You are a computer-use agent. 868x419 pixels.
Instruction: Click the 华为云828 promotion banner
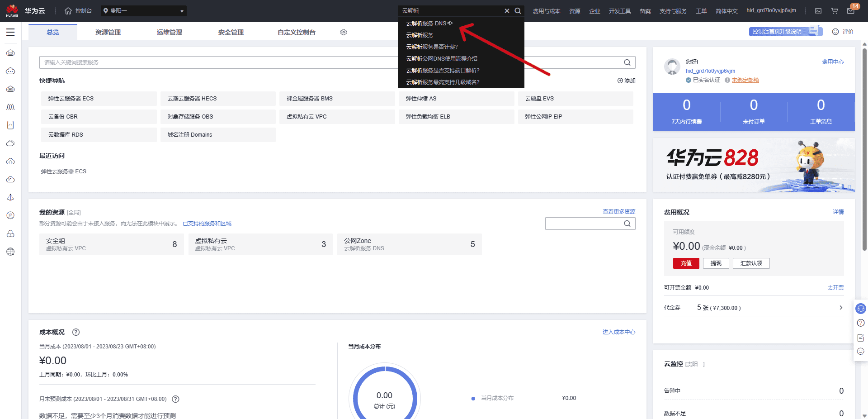tap(754, 165)
